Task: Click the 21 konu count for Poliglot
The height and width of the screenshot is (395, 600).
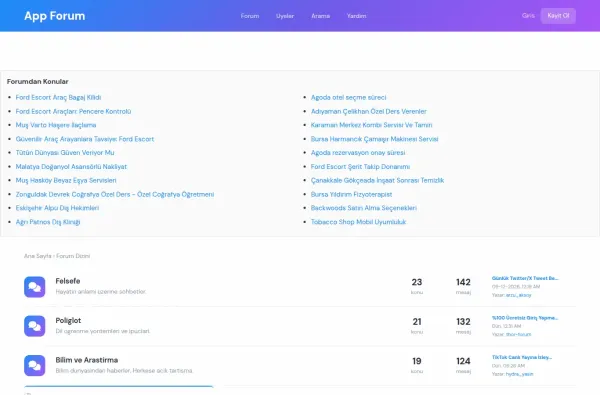Action: [417, 325]
